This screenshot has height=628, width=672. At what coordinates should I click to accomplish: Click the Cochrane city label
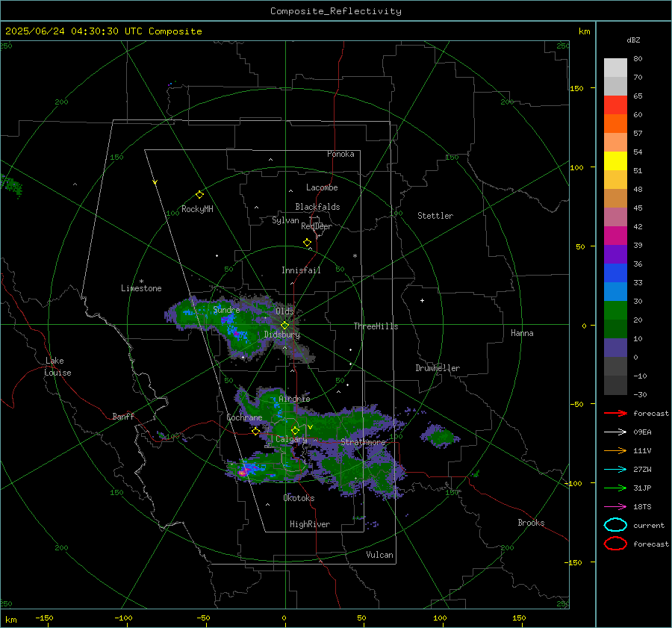point(244,417)
